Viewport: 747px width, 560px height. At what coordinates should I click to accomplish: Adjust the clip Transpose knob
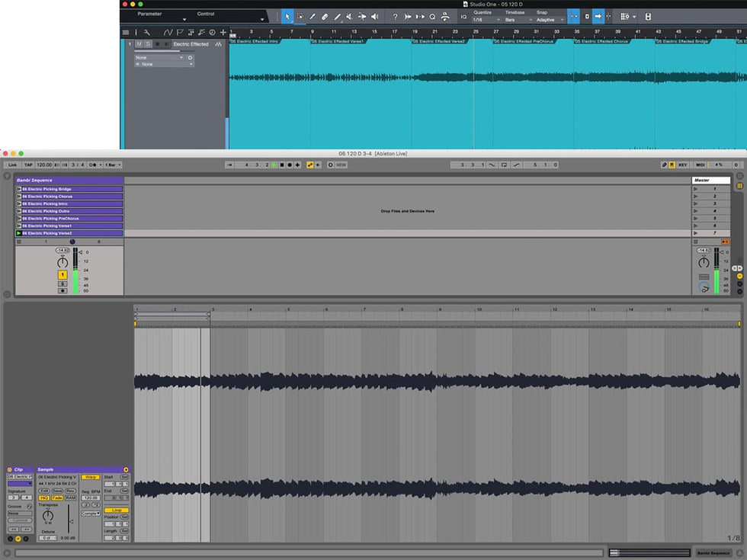point(47,515)
